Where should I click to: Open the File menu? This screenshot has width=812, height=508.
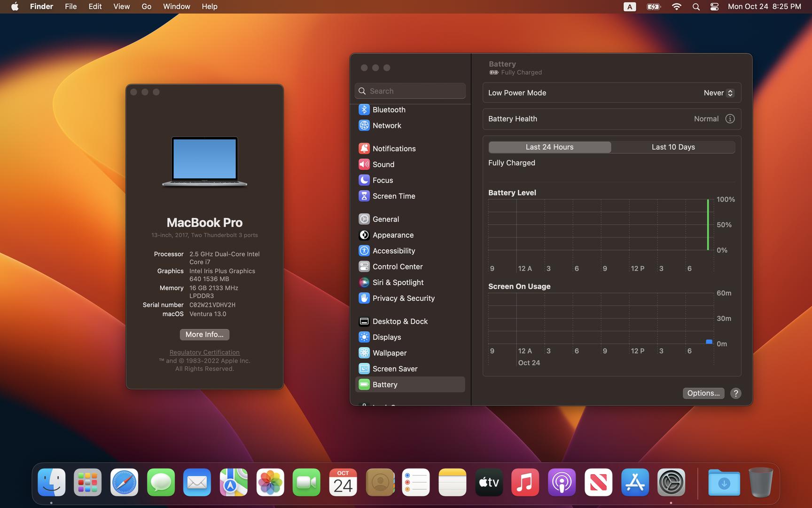point(71,7)
